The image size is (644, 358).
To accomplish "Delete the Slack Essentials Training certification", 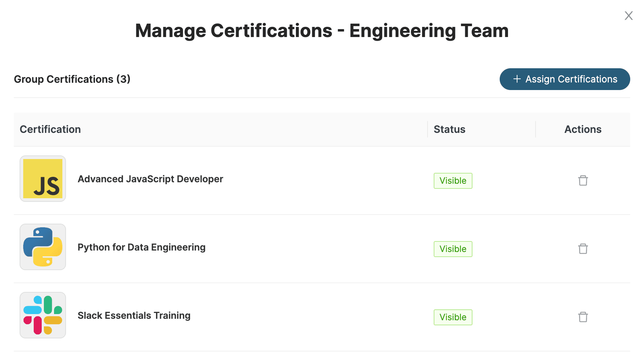I will (583, 317).
